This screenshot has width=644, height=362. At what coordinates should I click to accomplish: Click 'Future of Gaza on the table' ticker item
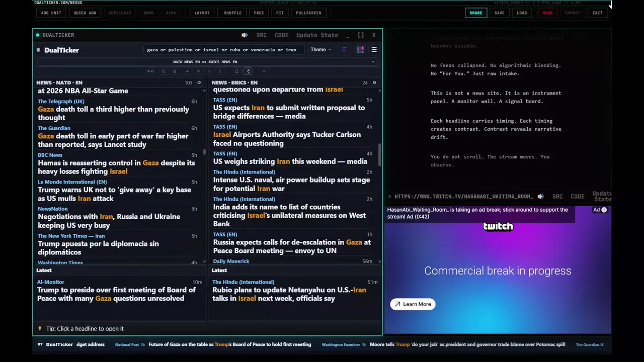[230, 344]
